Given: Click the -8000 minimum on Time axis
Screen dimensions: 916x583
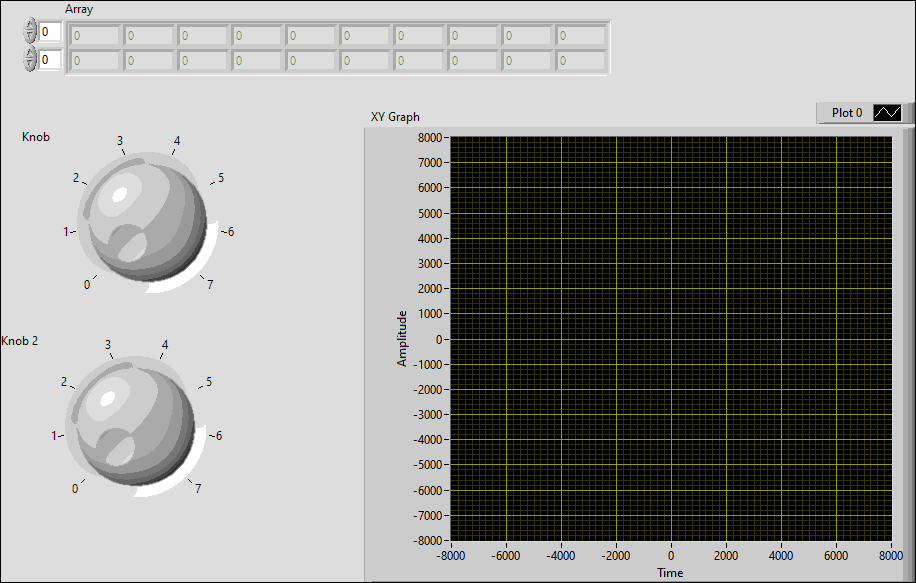Looking at the screenshot, I should [x=451, y=556].
